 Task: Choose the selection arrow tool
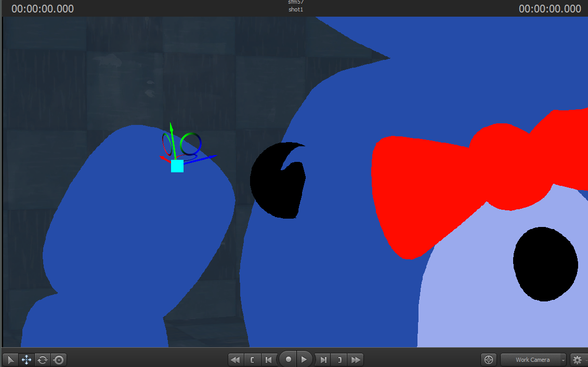click(x=10, y=360)
